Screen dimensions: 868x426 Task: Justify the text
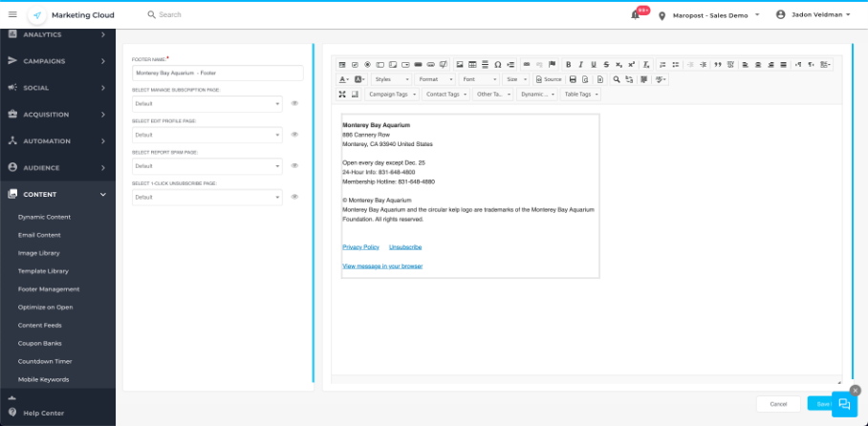[783, 65]
